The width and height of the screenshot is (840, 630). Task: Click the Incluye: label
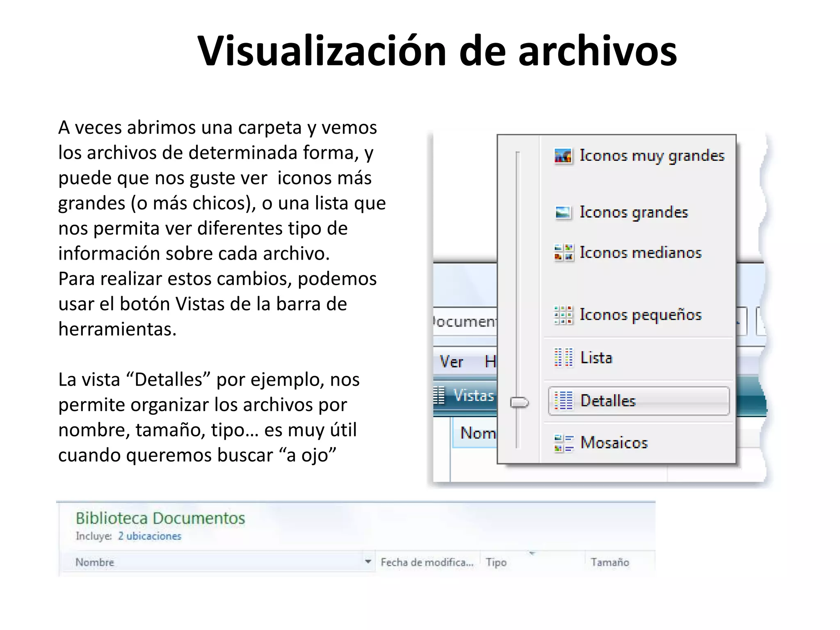tap(94, 536)
